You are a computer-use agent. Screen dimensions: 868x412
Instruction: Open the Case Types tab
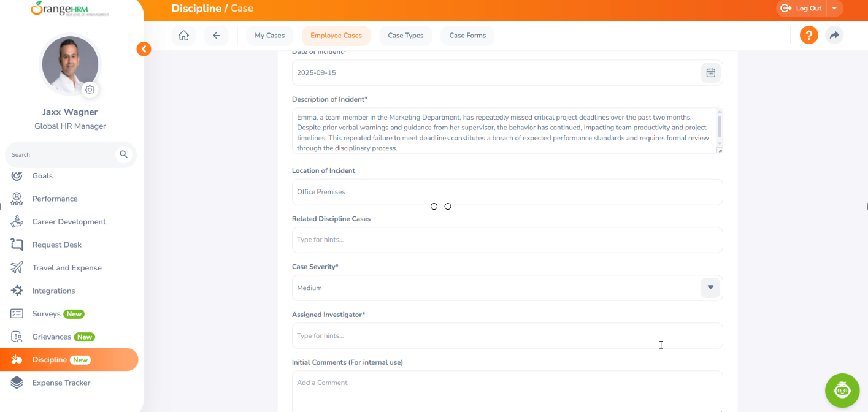click(x=405, y=36)
